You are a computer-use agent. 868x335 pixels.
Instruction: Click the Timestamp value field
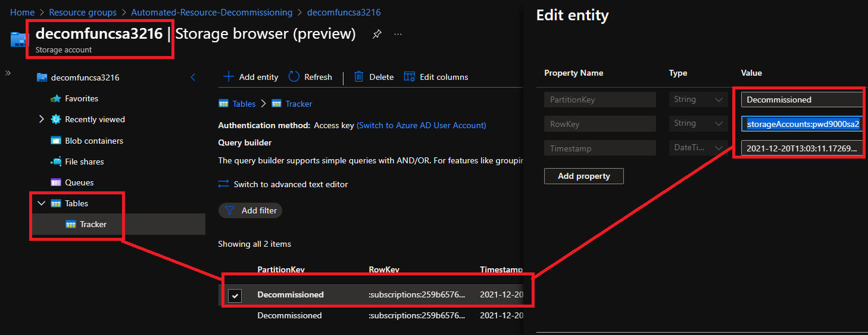pos(802,148)
